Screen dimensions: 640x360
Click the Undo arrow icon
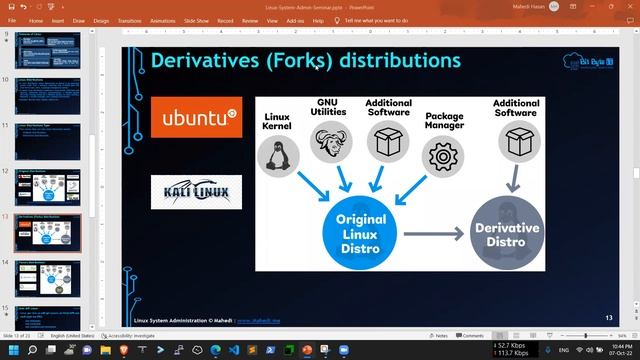click(x=23, y=7)
